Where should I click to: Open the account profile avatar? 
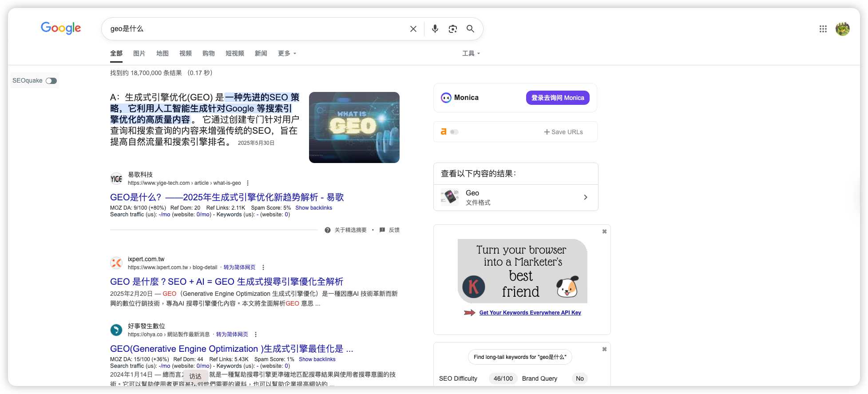click(x=843, y=29)
